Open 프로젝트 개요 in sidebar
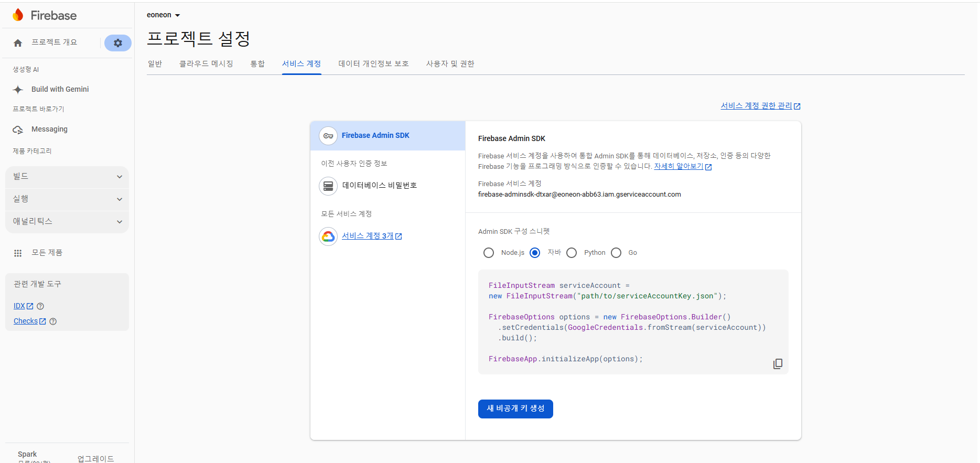The height and width of the screenshot is (463, 980). tap(54, 42)
